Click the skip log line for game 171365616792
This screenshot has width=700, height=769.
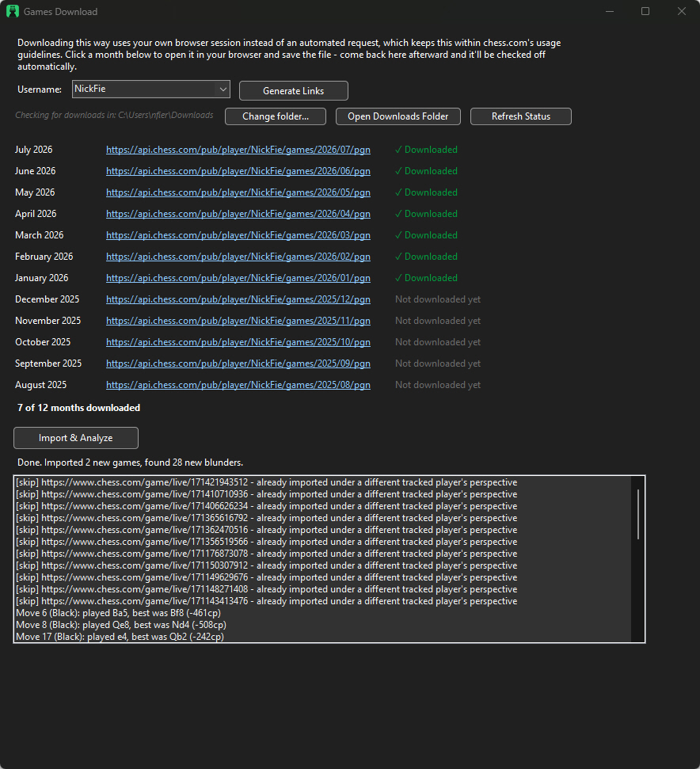267,518
